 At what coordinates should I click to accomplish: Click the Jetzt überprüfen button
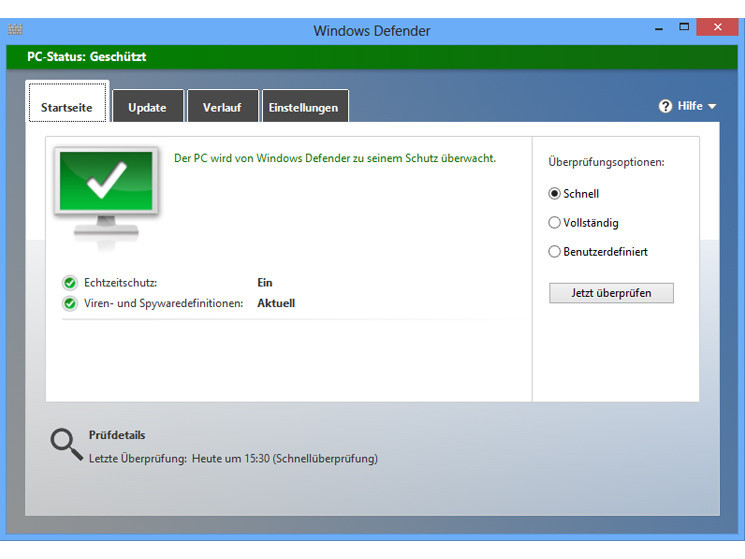[x=611, y=293]
